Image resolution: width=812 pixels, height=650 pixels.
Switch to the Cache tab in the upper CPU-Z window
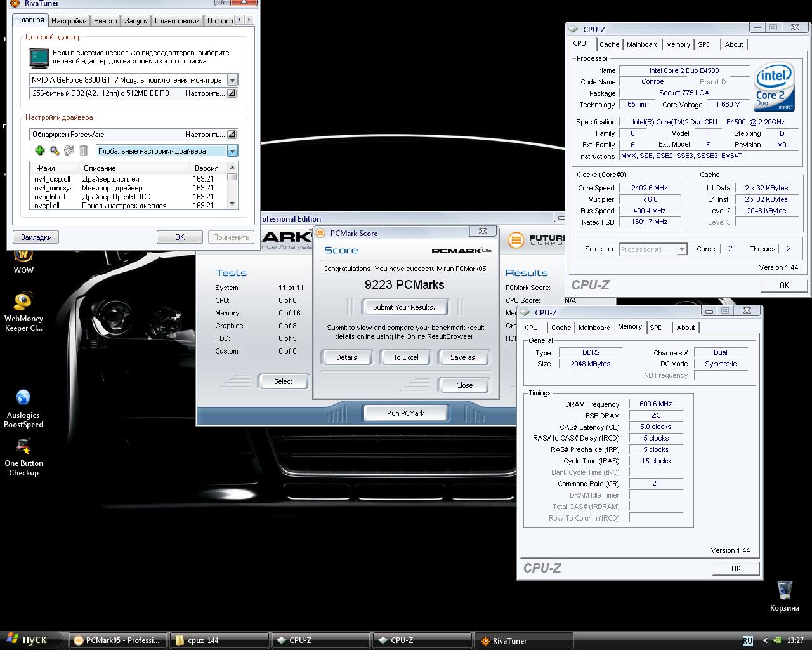tap(609, 44)
